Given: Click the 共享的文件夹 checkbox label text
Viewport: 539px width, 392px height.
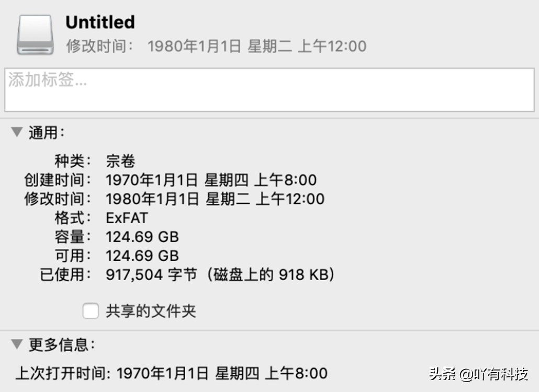Looking at the screenshot, I should (151, 312).
